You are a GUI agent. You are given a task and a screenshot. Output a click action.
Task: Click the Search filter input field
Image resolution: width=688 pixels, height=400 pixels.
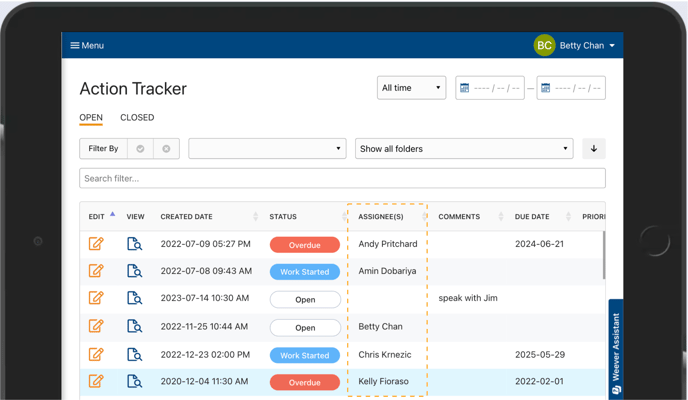[342, 178]
